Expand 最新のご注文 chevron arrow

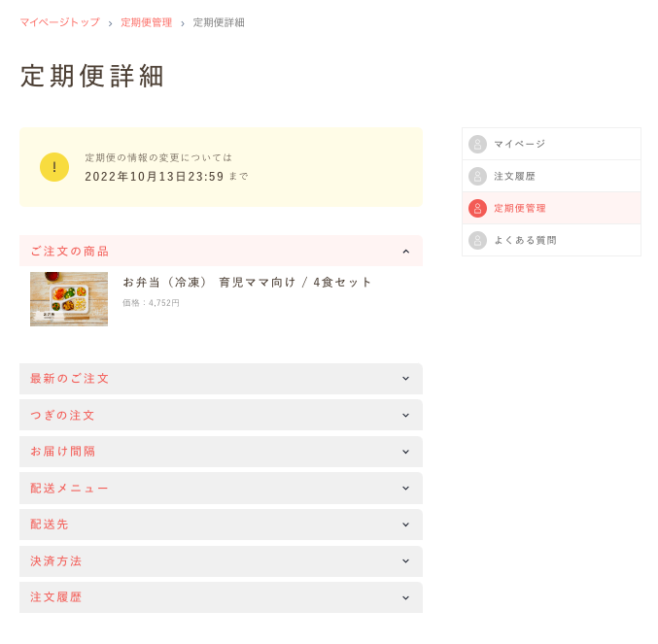pyautogui.click(x=406, y=378)
